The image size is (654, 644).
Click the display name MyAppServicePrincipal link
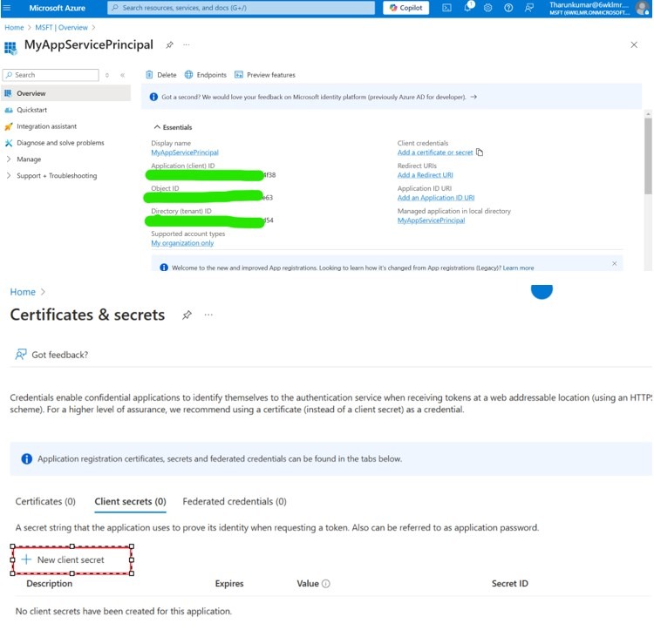(185, 153)
